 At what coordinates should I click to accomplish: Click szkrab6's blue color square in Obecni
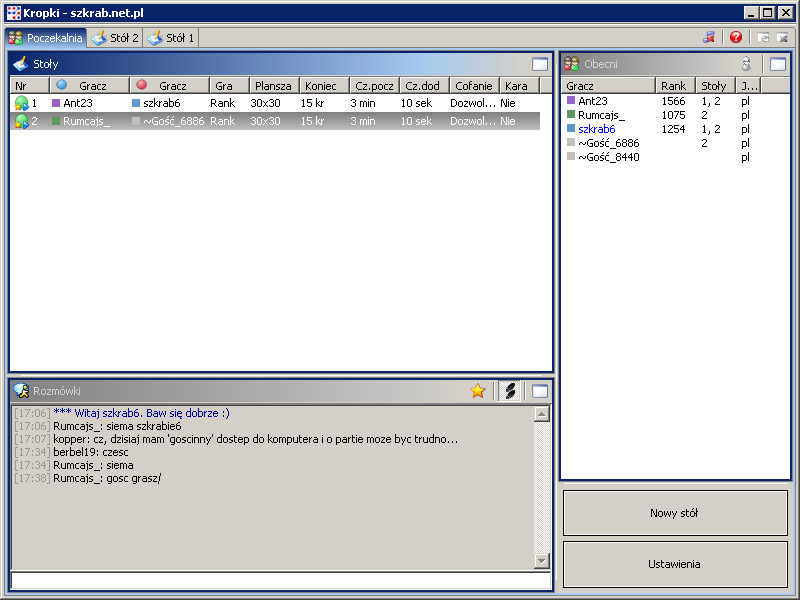(571, 128)
